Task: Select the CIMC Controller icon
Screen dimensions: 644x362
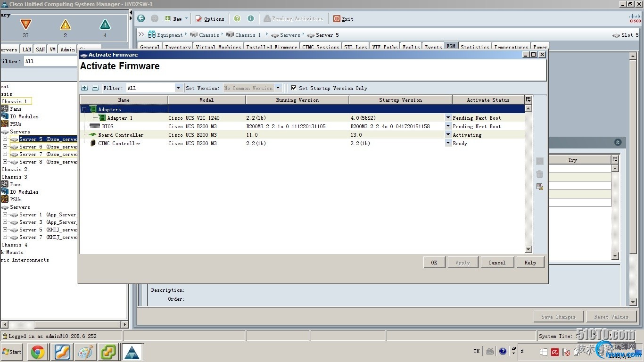Action: [x=93, y=143]
